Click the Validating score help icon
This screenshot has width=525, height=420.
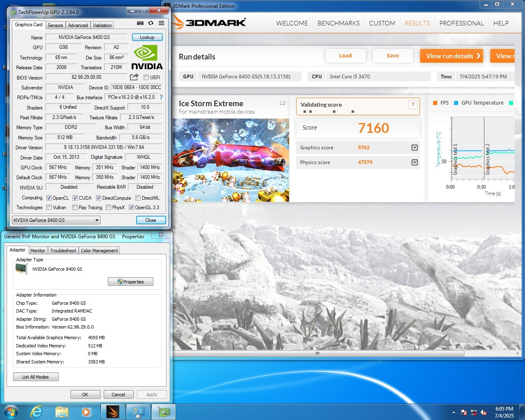point(413,105)
